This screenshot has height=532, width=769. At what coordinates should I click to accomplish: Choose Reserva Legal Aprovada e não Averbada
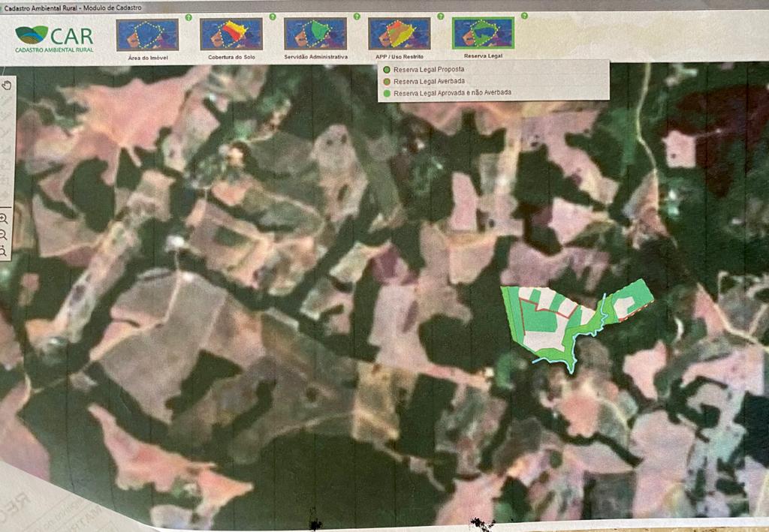(448, 92)
